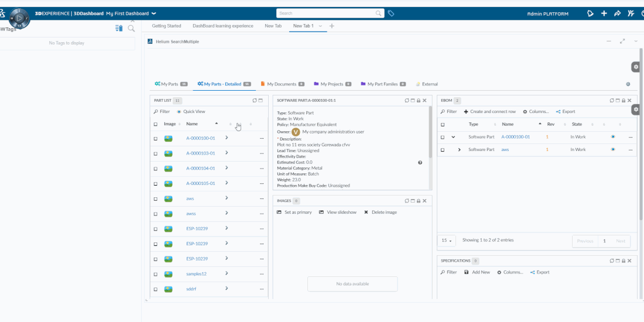
Task: Click the Share arrow icon in top bar
Action: tap(617, 13)
